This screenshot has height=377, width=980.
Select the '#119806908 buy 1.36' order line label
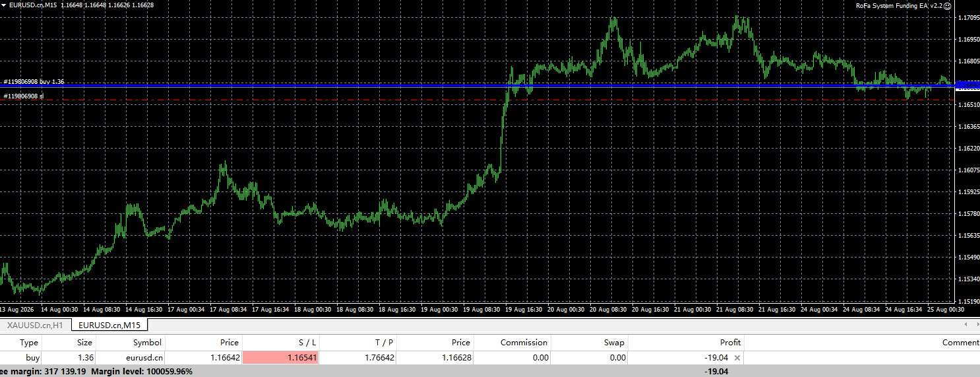(x=34, y=82)
